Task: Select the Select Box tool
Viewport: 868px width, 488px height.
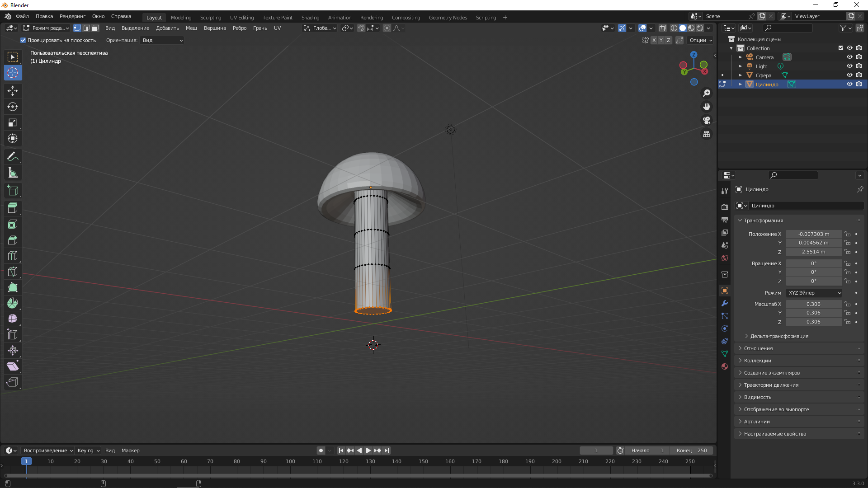Action: [x=13, y=57]
